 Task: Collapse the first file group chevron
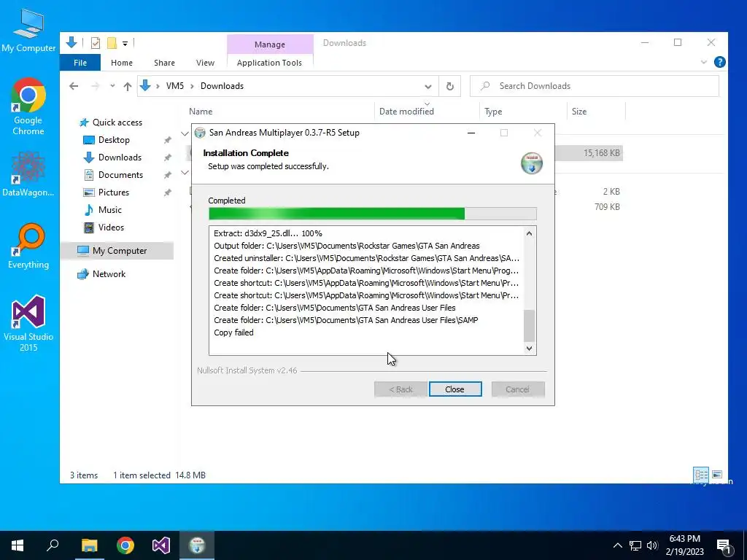coord(185,134)
